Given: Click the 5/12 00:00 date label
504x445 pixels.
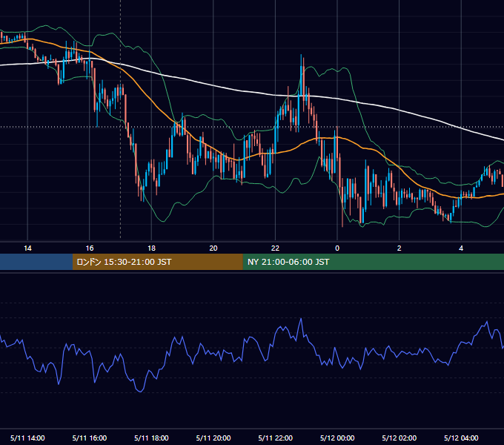Looking at the screenshot, I should [x=337, y=438].
